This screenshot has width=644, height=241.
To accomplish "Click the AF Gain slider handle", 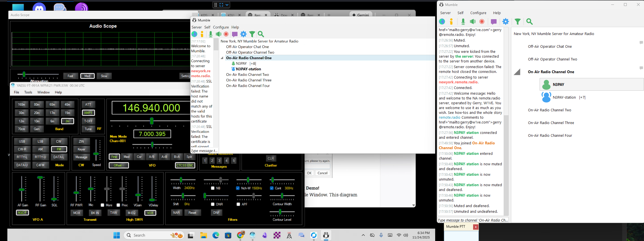I will click(x=22, y=190).
